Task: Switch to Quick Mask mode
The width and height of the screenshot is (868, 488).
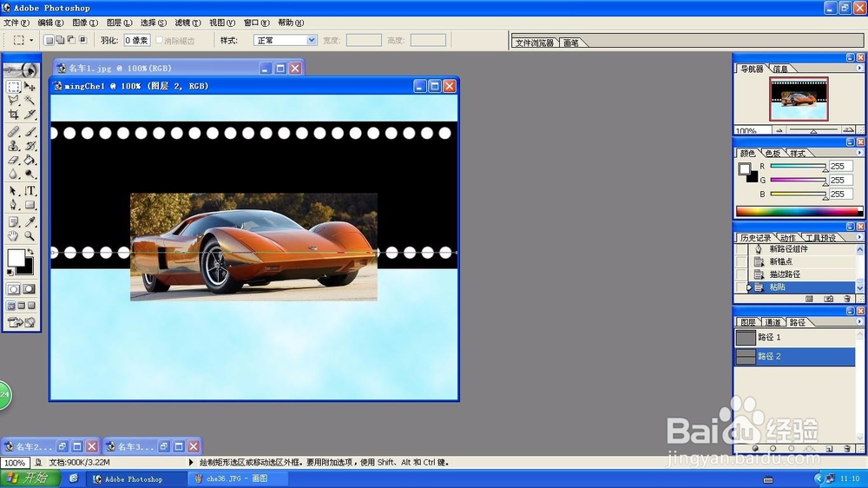Action: [30, 289]
